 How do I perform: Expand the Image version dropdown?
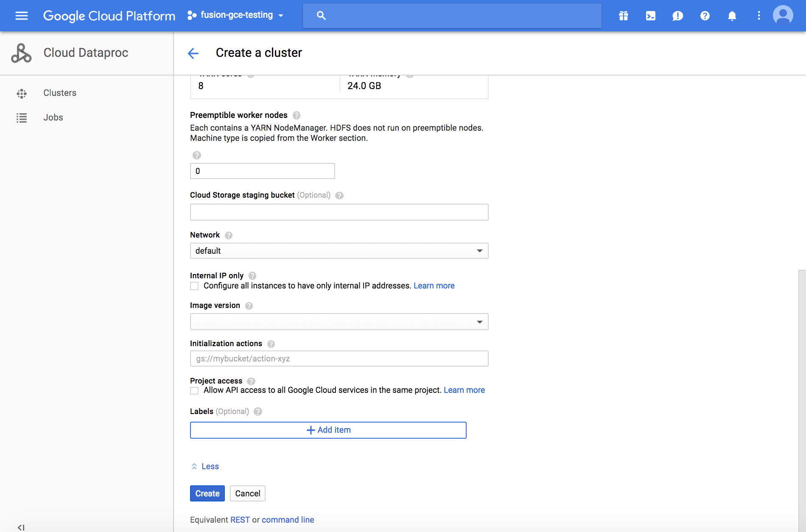[x=339, y=322]
